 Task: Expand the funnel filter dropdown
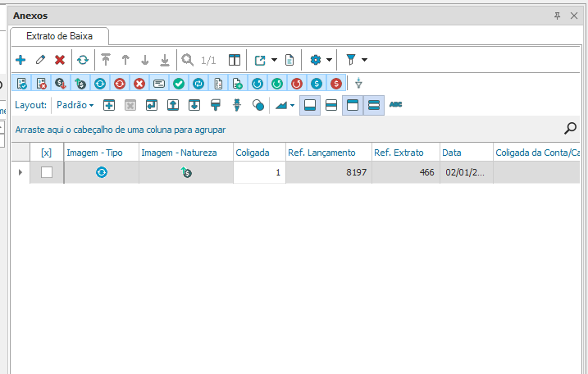click(x=364, y=60)
